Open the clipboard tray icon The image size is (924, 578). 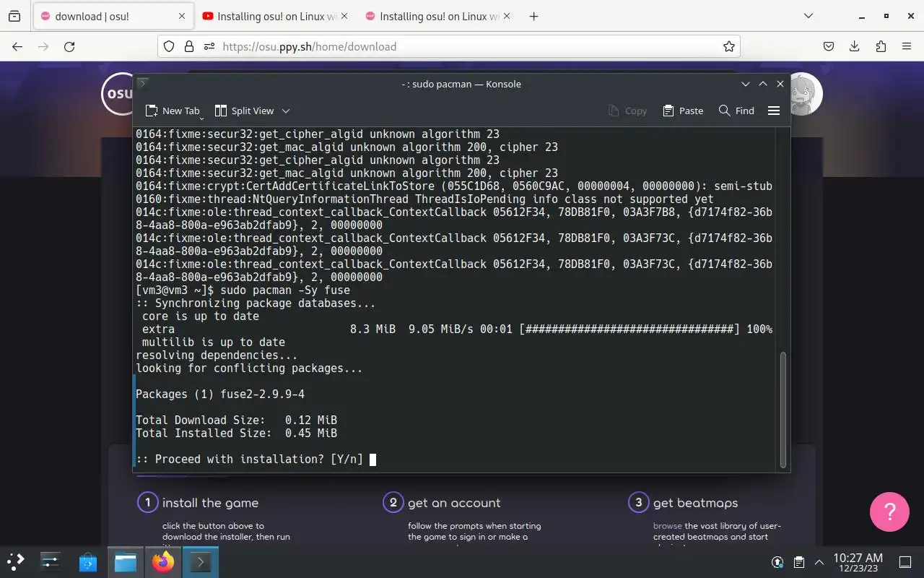(799, 562)
